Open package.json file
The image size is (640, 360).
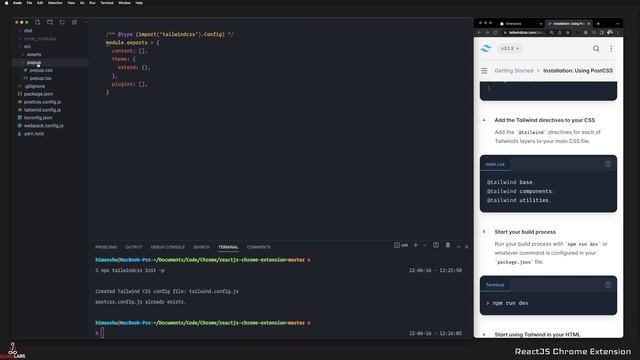pos(38,94)
